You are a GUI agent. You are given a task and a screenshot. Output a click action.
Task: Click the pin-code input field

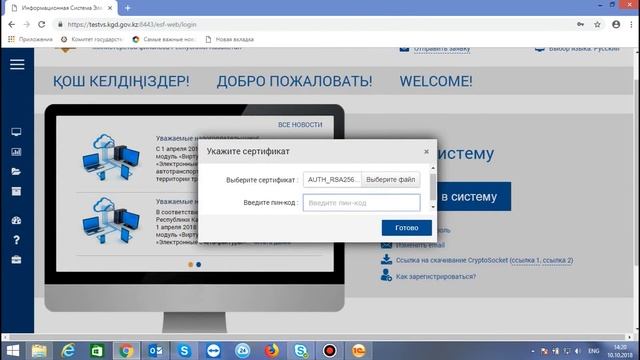[x=361, y=203]
